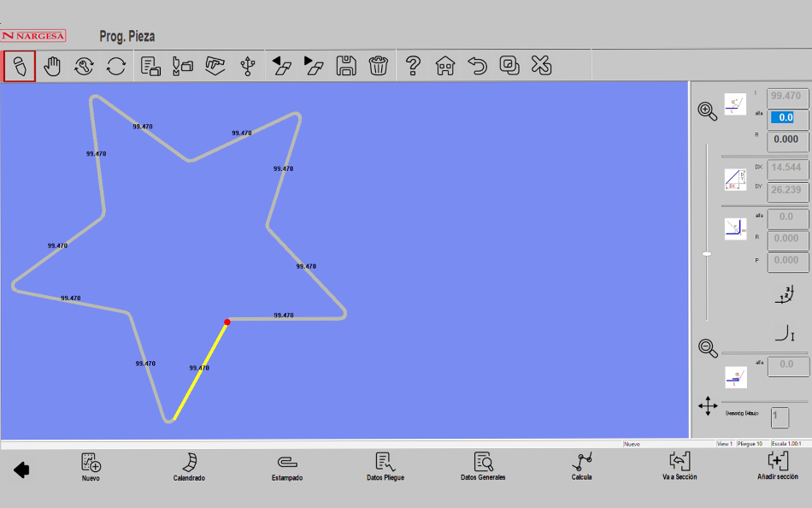Open the Calendrado option
Viewport: 812px width, 508px height.
tap(189, 467)
